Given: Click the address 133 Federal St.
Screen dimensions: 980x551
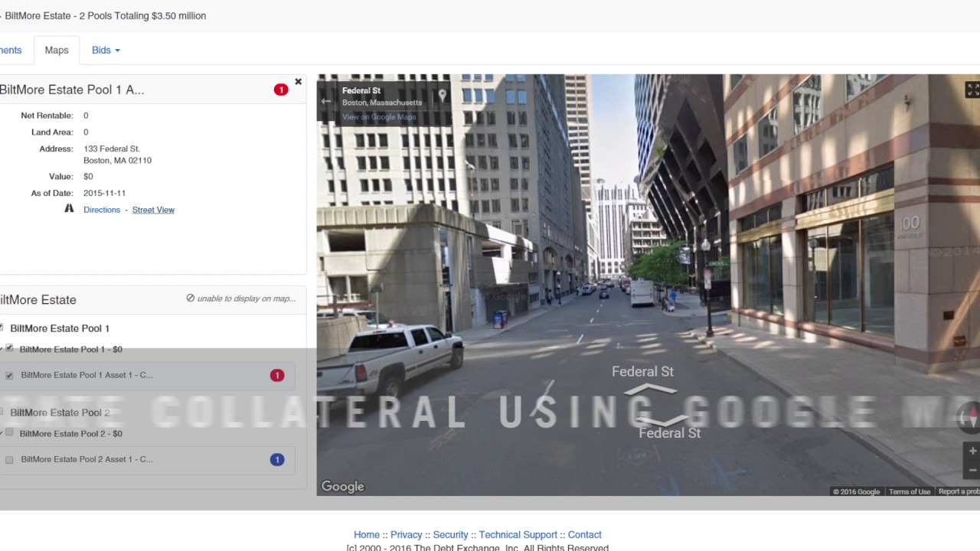Looking at the screenshot, I should (112, 148).
